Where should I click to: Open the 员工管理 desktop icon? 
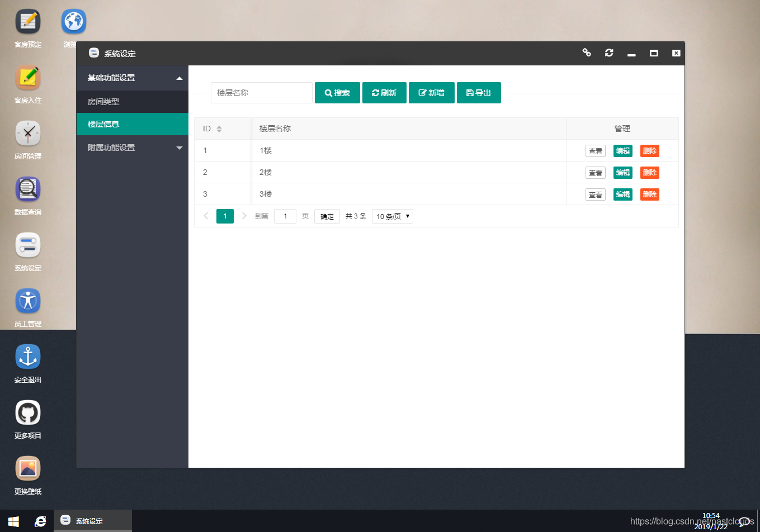[28, 301]
